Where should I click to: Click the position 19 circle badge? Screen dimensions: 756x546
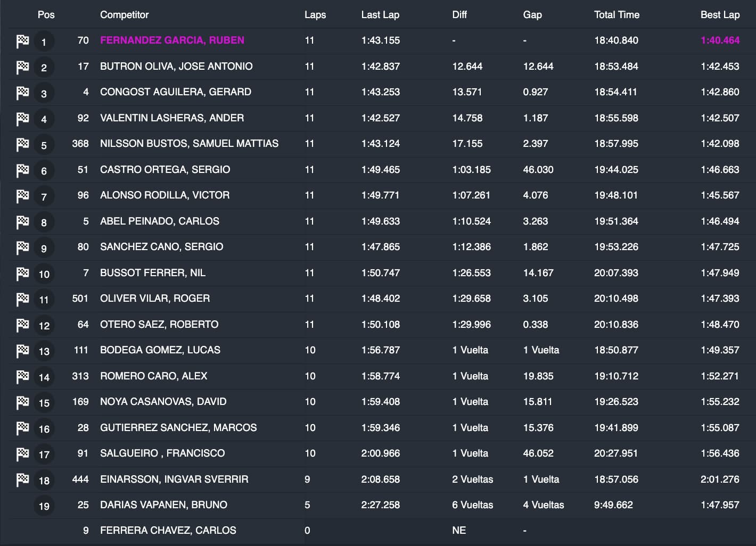point(44,506)
